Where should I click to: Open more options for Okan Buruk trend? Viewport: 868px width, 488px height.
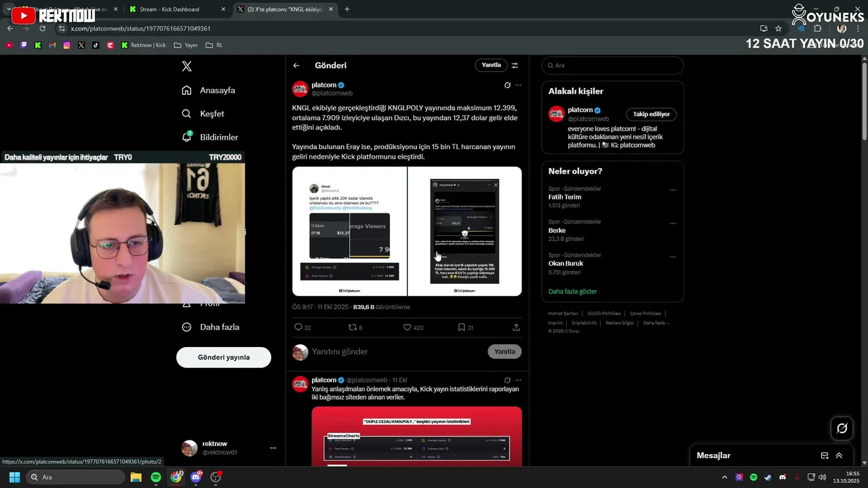click(673, 257)
